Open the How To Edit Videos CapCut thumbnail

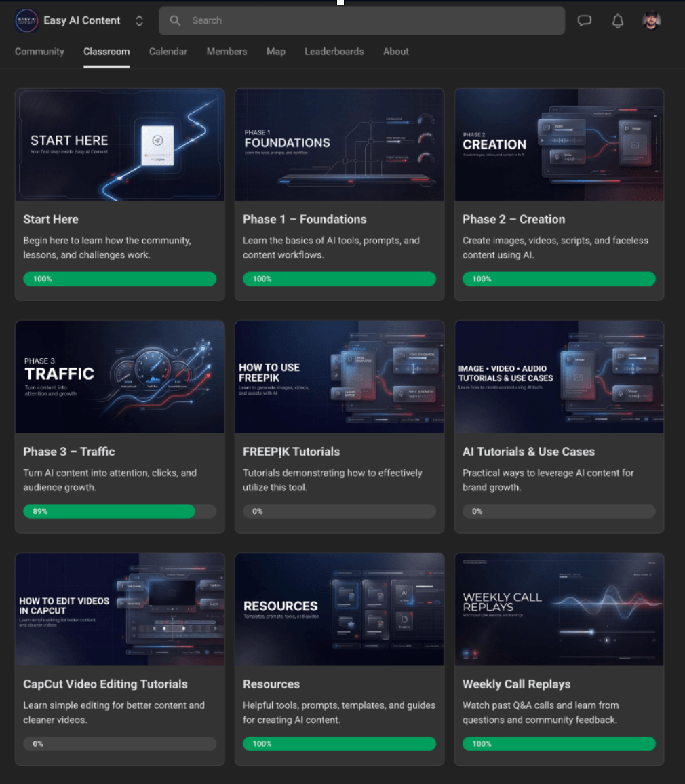[x=120, y=610]
